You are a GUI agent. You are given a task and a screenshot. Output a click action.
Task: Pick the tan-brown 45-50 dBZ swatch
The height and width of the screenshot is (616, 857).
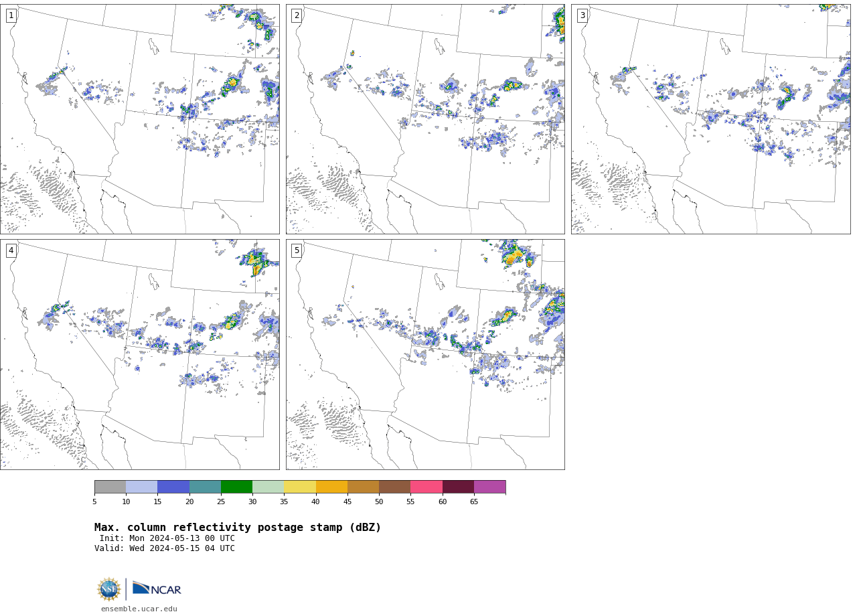click(x=363, y=487)
